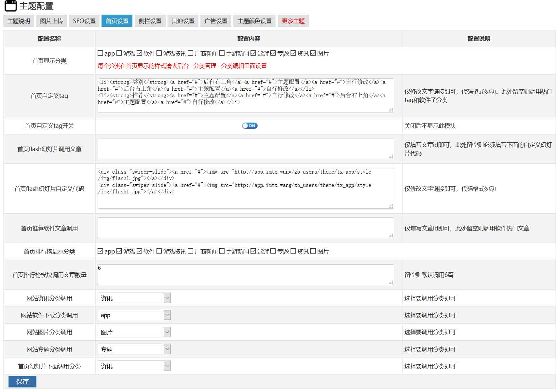Open the 图片上传 tab
Viewport: 558px width, 392px height.
pyautogui.click(x=51, y=21)
